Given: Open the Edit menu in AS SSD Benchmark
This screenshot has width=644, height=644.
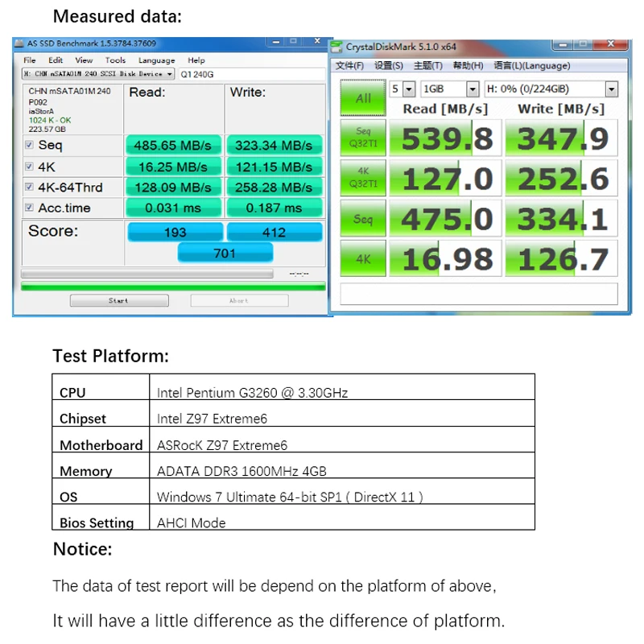Looking at the screenshot, I should (x=56, y=60).
